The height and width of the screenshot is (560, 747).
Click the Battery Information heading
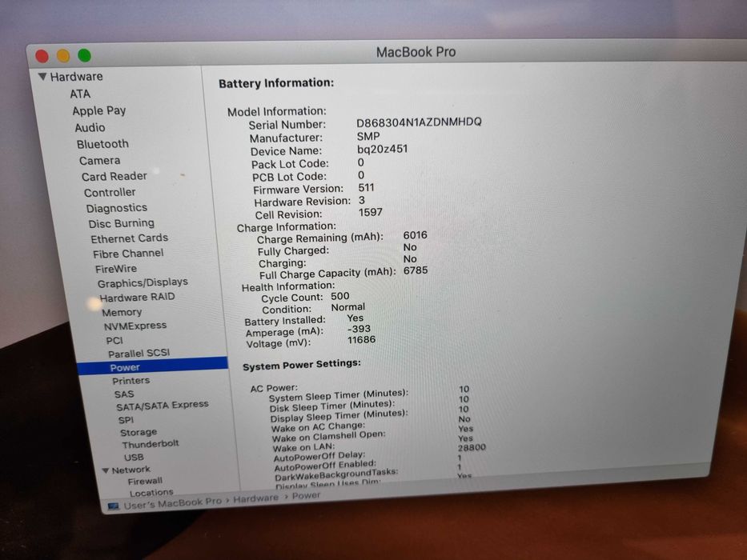click(276, 83)
